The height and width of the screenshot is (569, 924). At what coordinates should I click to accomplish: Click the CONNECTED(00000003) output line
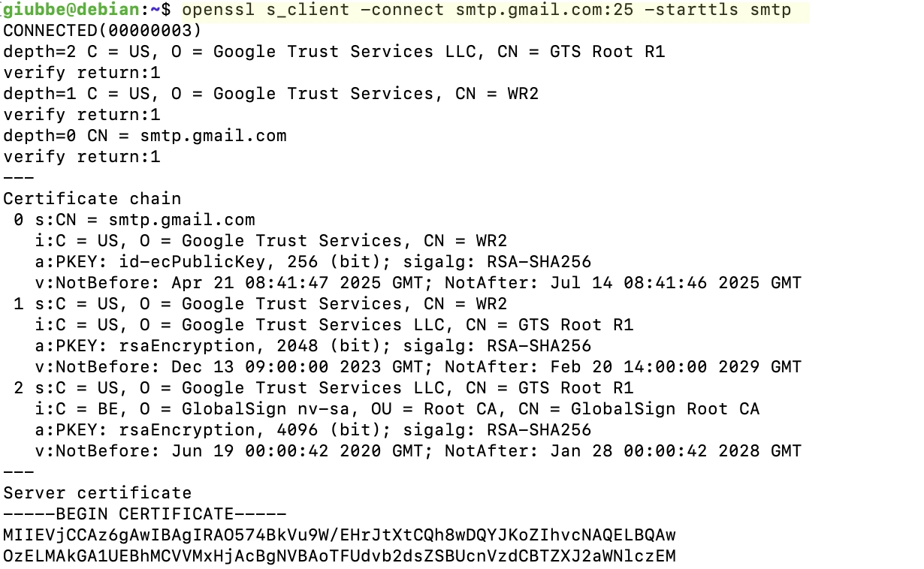click(x=102, y=31)
